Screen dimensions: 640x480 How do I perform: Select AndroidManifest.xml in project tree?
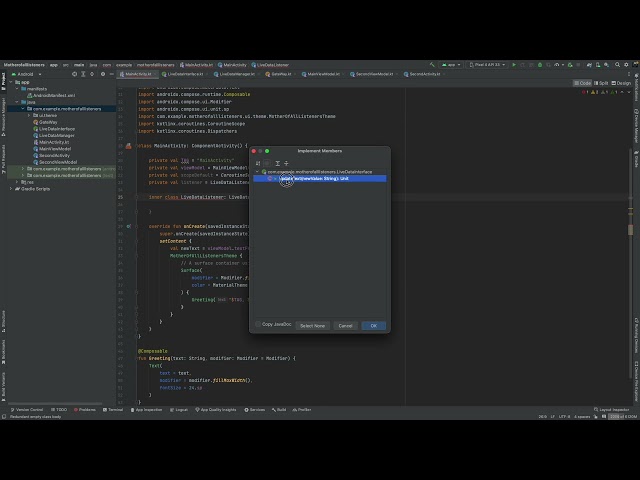[51, 96]
